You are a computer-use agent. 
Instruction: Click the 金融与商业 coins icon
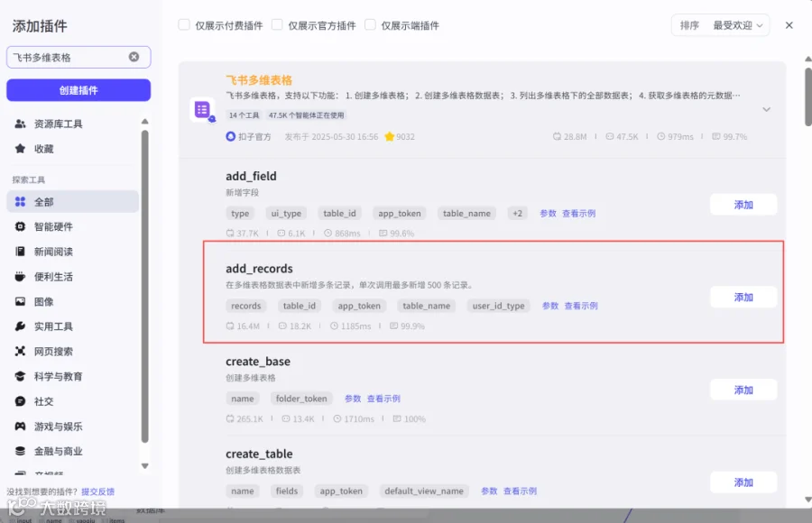tap(20, 451)
